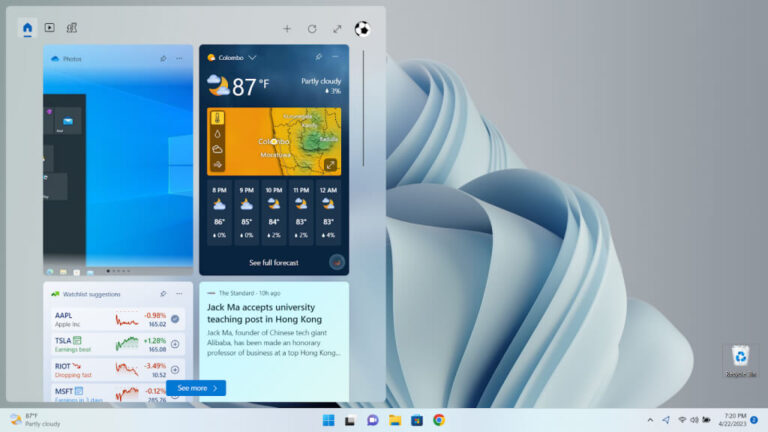
Task: Refresh the widgets feed
Action: (312, 29)
